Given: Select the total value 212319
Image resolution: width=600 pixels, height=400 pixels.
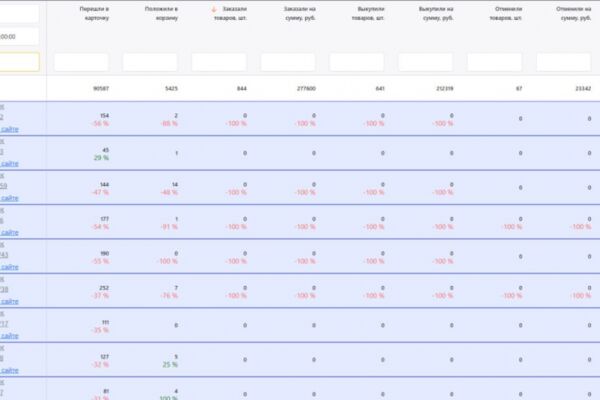Looking at the screenshot, I should click(x=445, y=88).
